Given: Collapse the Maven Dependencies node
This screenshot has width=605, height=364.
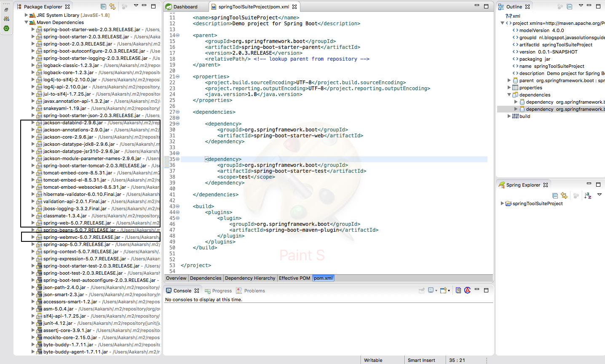Looking at the screenshot, I should tap(27, 22).
